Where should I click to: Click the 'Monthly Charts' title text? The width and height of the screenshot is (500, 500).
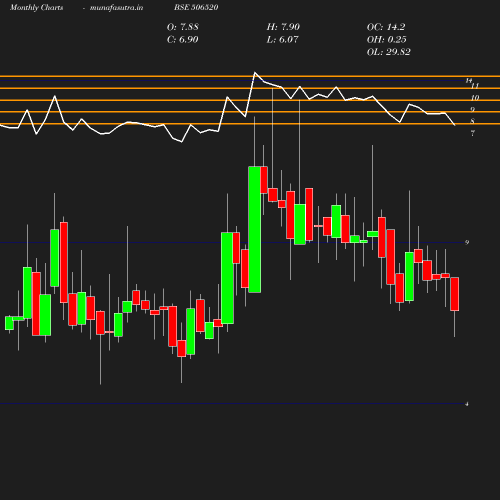(x=36, y=7)
